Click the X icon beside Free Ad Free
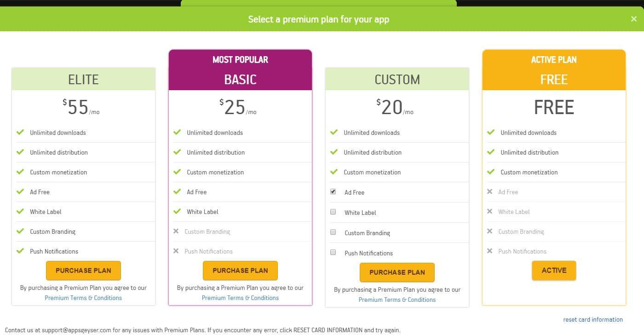Screen dimensions: 644x335 tap(490, 191)
